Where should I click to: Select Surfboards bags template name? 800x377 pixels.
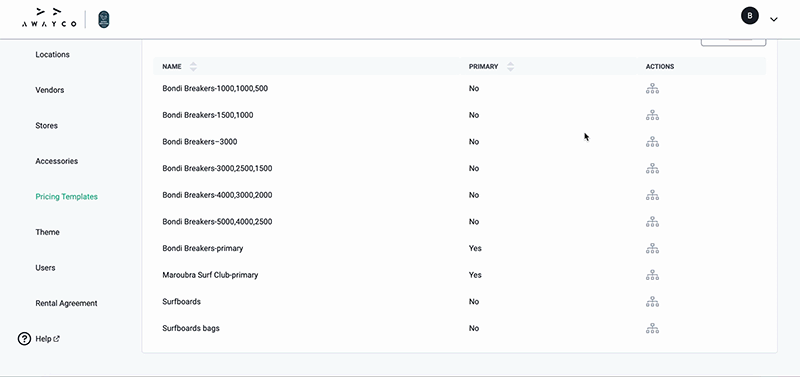point(191,328)
